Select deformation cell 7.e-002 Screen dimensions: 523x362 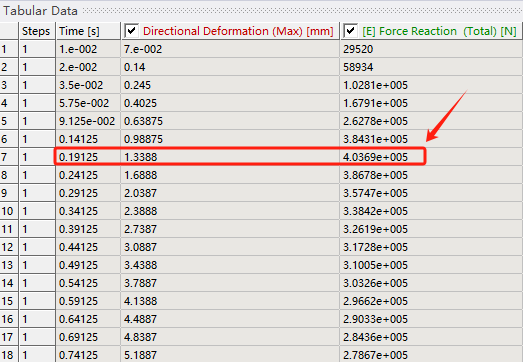tap(230, 49)
